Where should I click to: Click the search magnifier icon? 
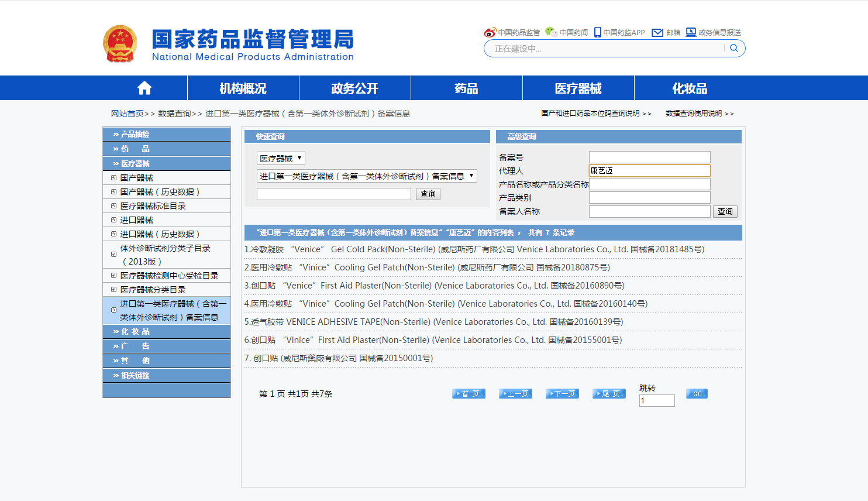[733, 49]
